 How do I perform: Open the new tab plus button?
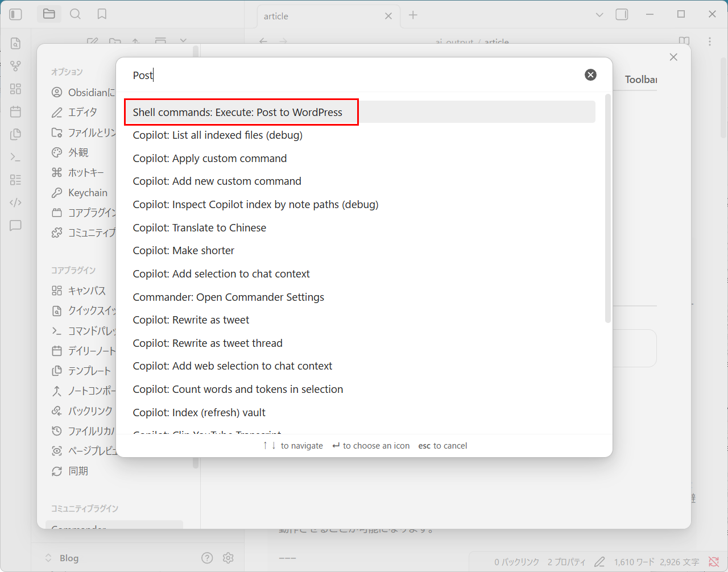click(x=413, y=15)
